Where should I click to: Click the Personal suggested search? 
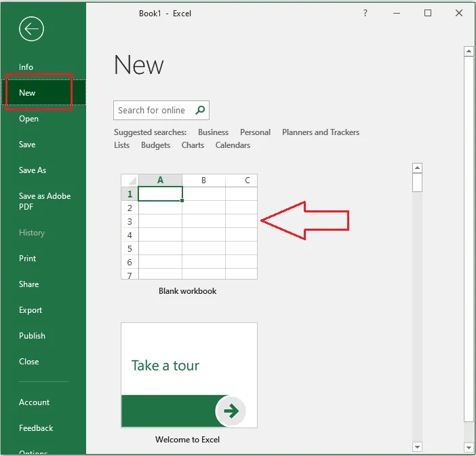pos(256,132)
